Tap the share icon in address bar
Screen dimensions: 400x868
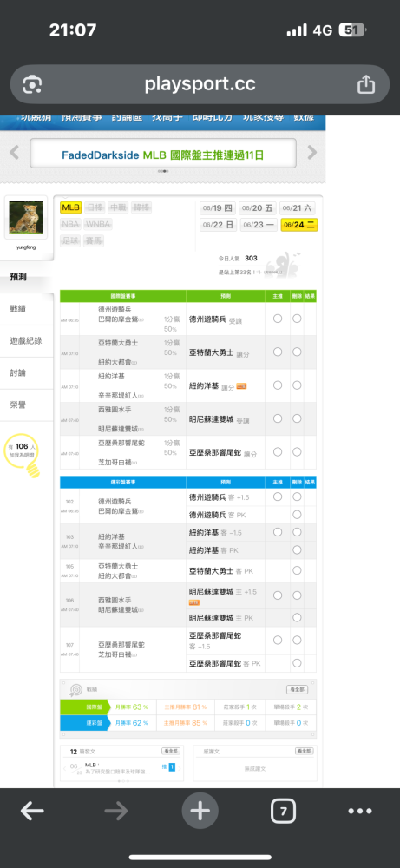(x=365, y=84)
